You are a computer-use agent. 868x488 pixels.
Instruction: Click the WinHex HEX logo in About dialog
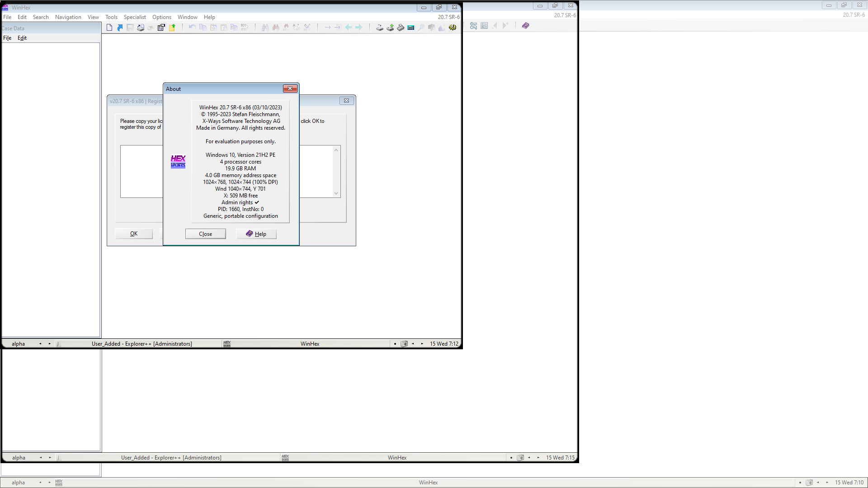(178, 161)
